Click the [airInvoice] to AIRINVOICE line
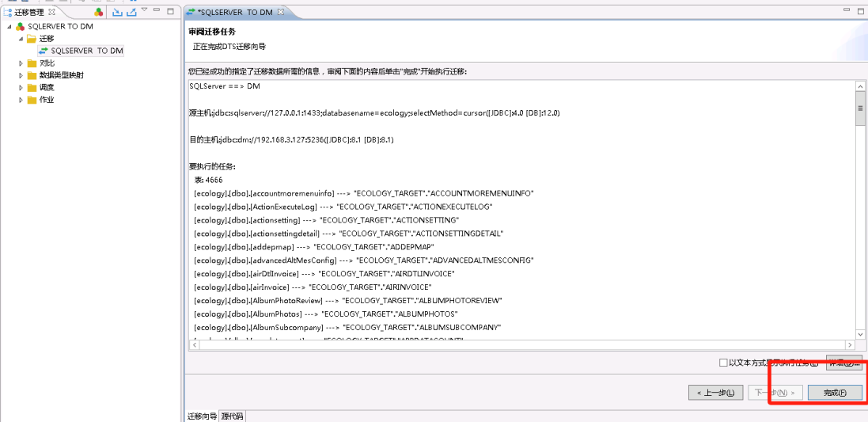 click(313, 287)
